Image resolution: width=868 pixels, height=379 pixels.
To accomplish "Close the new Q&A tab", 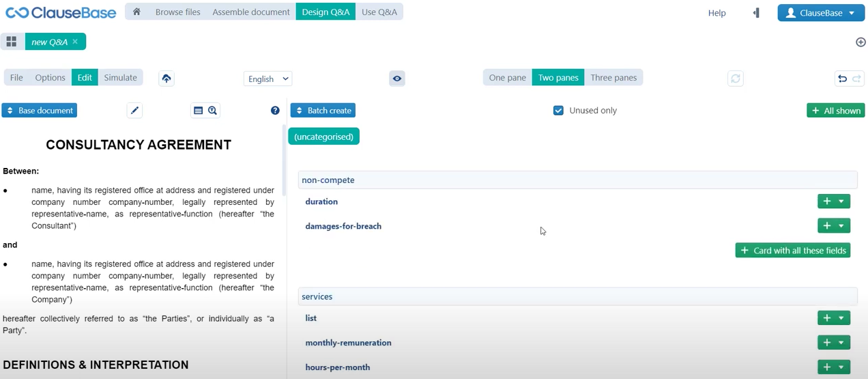I will point(75,42).
